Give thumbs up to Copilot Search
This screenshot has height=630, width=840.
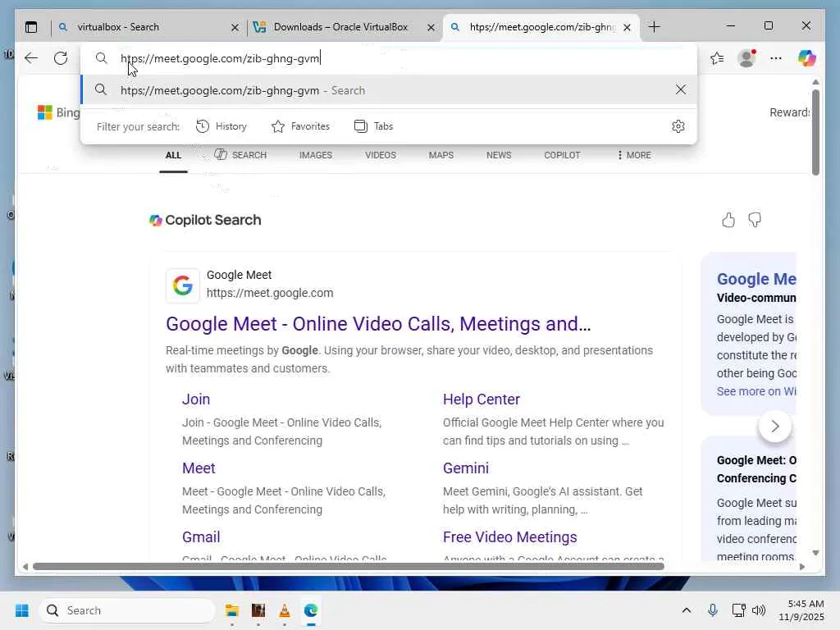click(x=728, y=220)
